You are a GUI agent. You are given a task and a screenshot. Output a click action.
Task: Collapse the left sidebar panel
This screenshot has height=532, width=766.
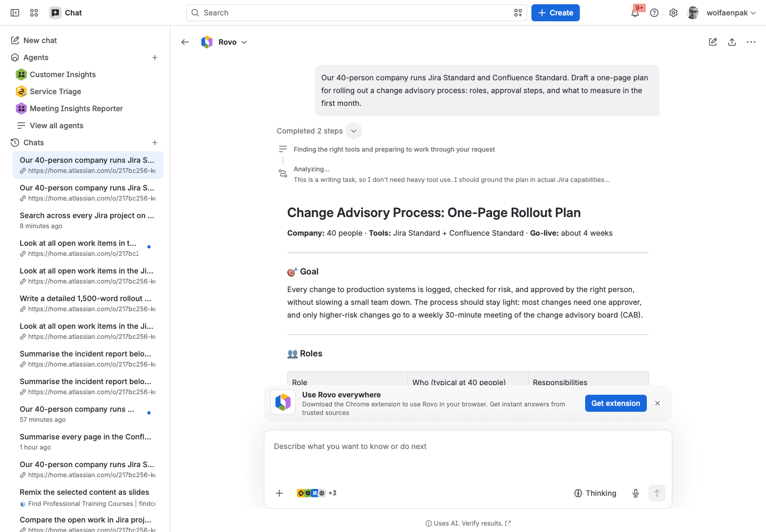point(15,13)
